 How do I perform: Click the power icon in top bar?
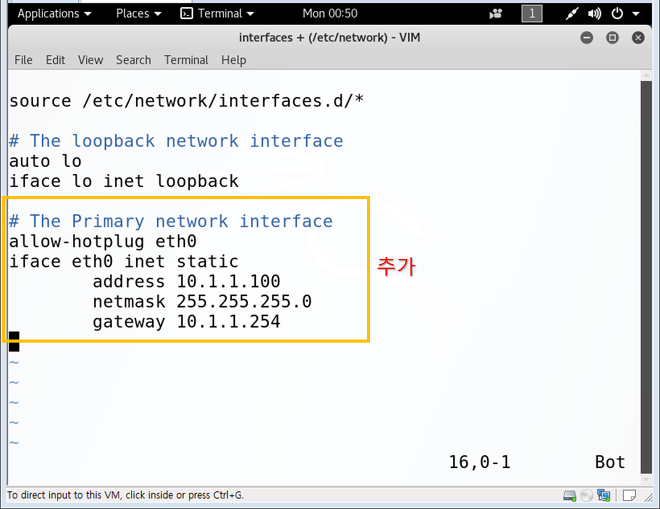(617, 14)
